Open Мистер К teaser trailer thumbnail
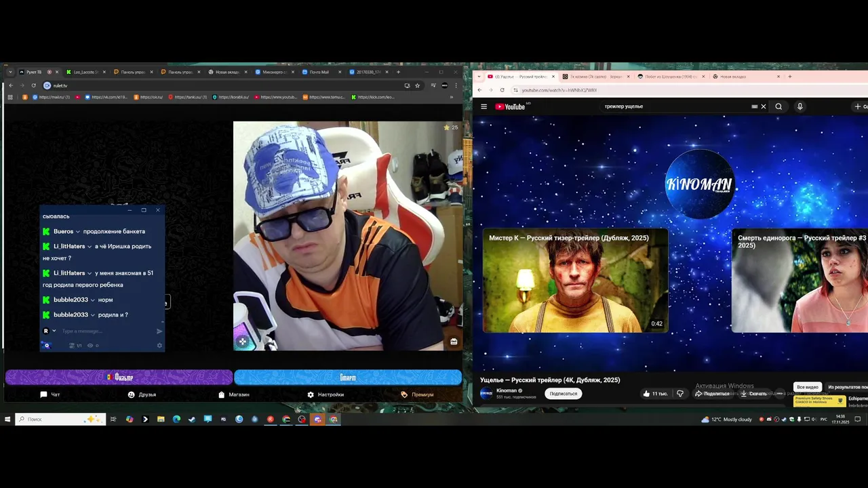Viewport: 868px width, 488px height. coord(575,281)
